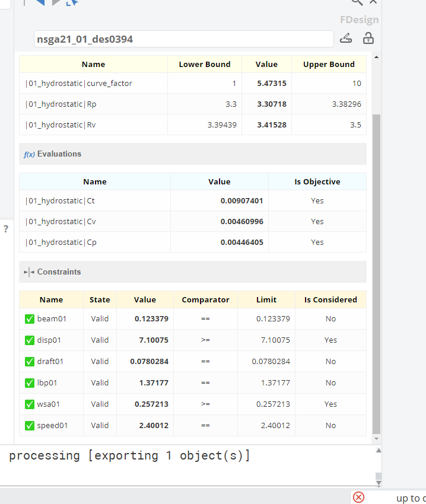Screen dimensions: 426x504
Task: Select the |01_hydrostatic|Ct evaluation name
Action: point(60,200)
